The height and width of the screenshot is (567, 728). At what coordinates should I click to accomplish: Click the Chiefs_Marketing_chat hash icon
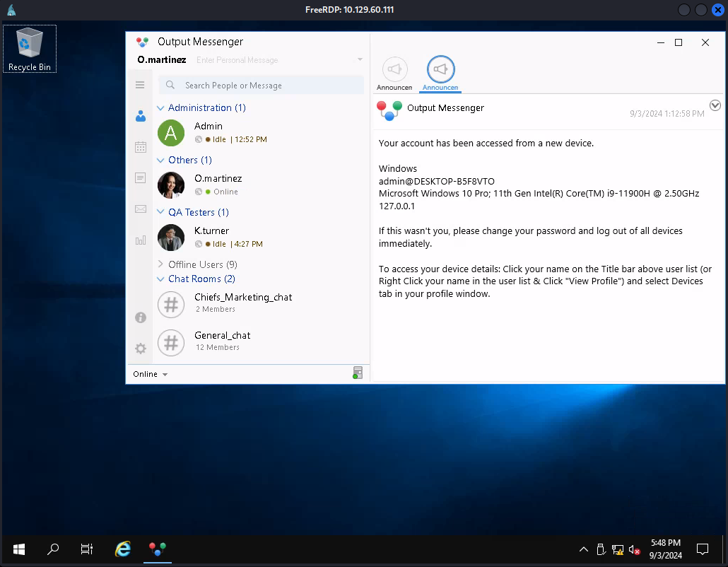click(171, 305)
